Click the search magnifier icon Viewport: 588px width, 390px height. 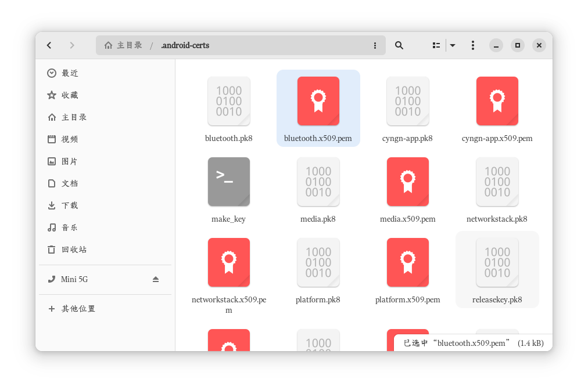click(x=399, y=45)
